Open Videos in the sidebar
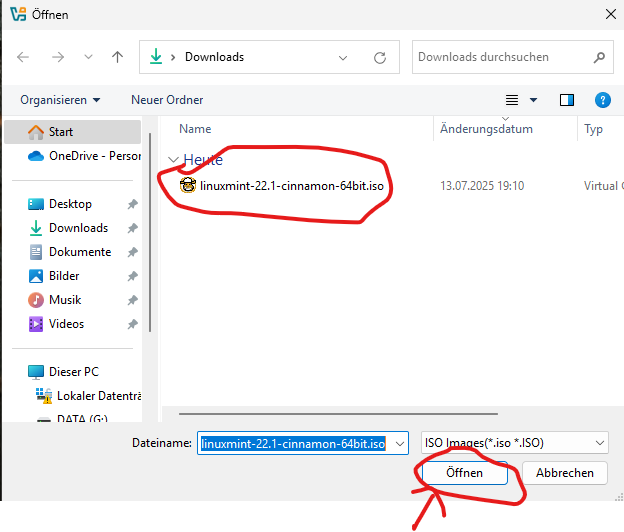This screenshot has width=624, height=532. [66, 324]
